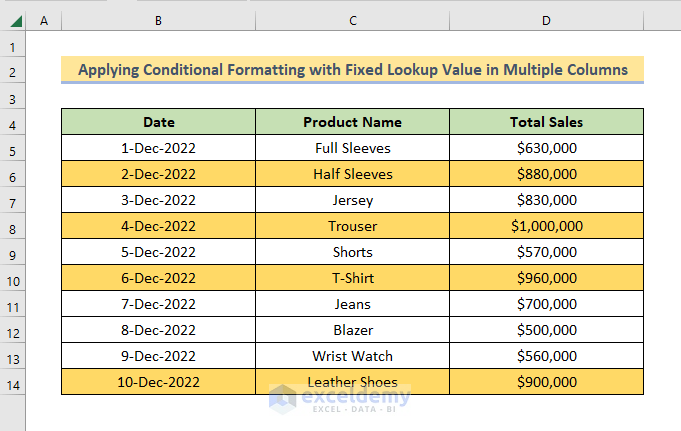The image size is (681, 431).
Task: Click the 10-Dec-2022 date cell
Action: pos(158,382)
